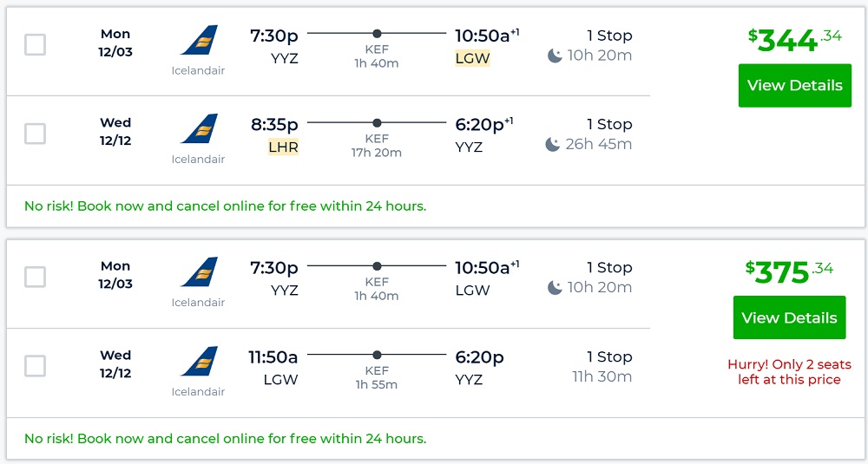Check the box for Wed 12/12 8:35p LHR flight

pos(35,134)
